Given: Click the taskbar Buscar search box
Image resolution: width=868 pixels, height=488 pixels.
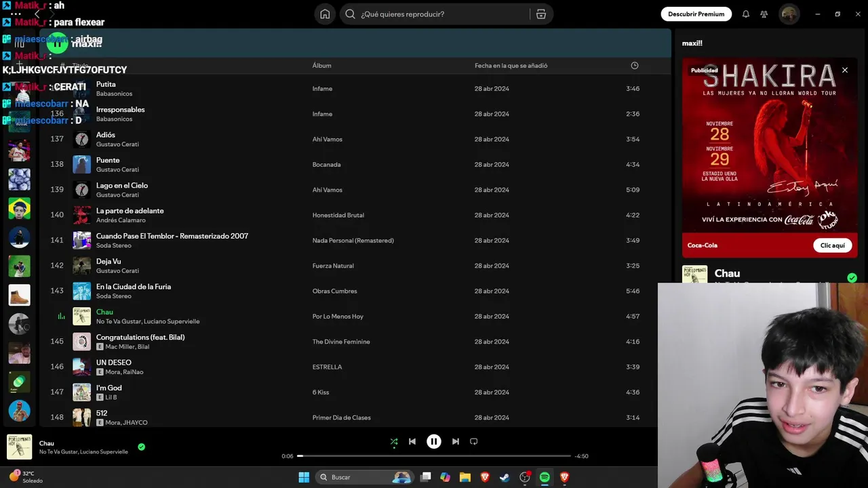Looking at the screenshot, I should tap(365, 477).
